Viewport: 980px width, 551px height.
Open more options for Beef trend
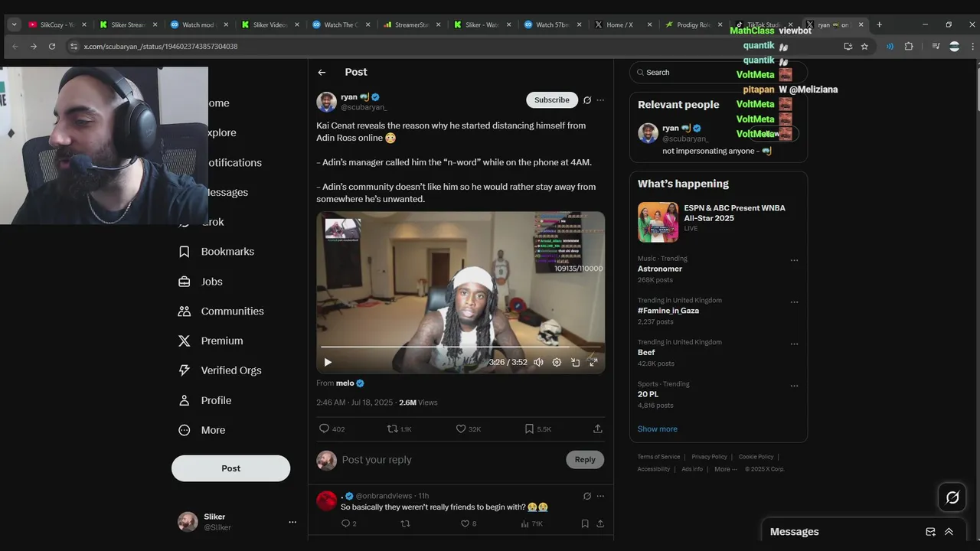pos(794,344)
